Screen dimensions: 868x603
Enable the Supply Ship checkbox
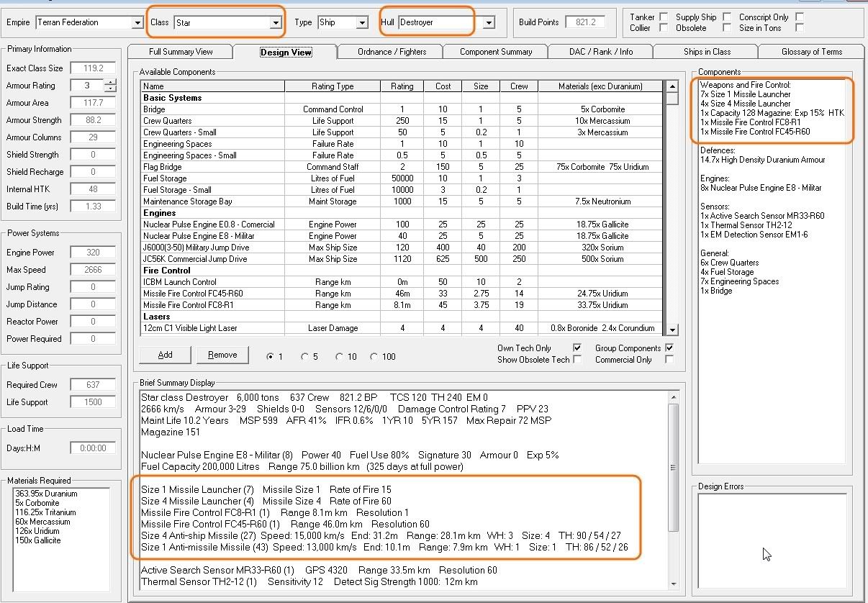(x=727, y=17)
